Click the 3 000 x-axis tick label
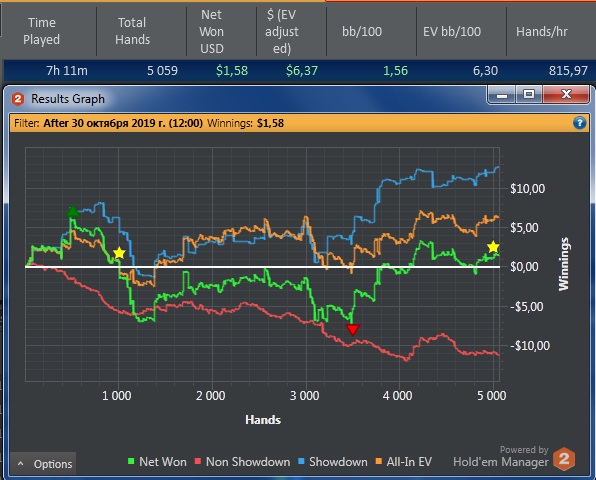 [304, 396]
